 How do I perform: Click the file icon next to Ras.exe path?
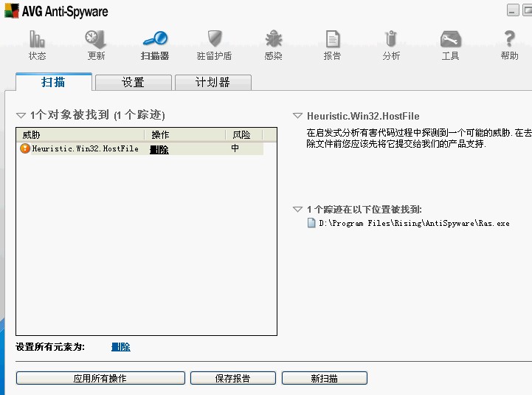point(311,223)
